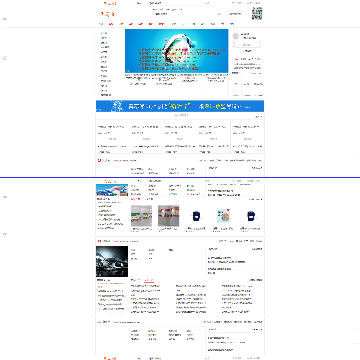This screenshot has height=360, width=360.
Task: Click the search input field in header
Action: 185,14
